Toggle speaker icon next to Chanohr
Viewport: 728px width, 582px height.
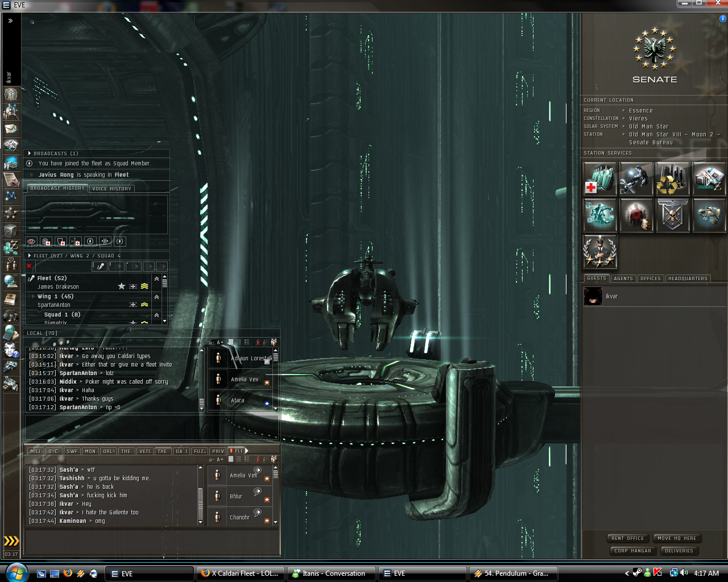258,513
